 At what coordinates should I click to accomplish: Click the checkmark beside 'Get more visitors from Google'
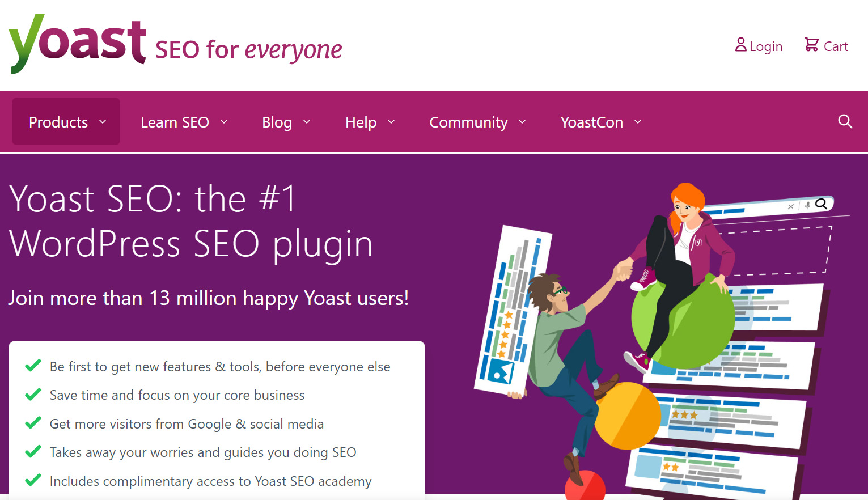click(x=33, y=423)
